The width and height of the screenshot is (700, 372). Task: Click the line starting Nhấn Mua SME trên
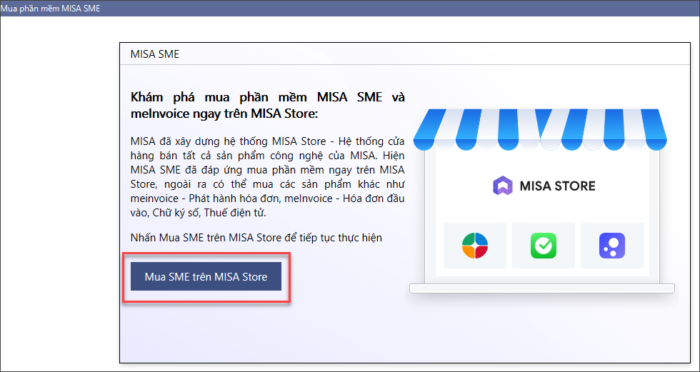pyautogui.click(x=256, y=238)
